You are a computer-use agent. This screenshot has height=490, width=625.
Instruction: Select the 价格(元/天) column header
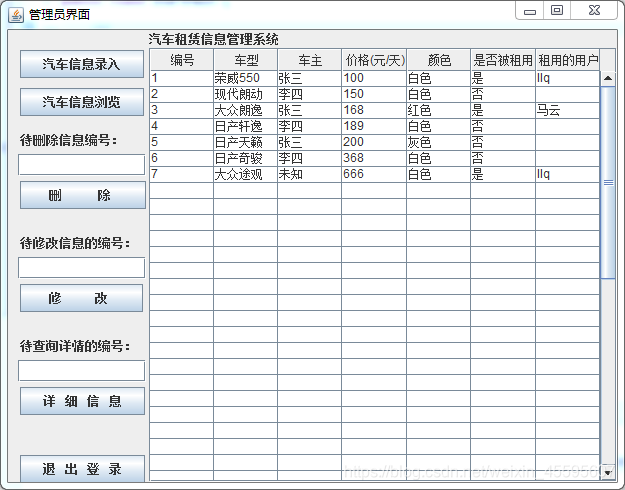click(374, 60)
